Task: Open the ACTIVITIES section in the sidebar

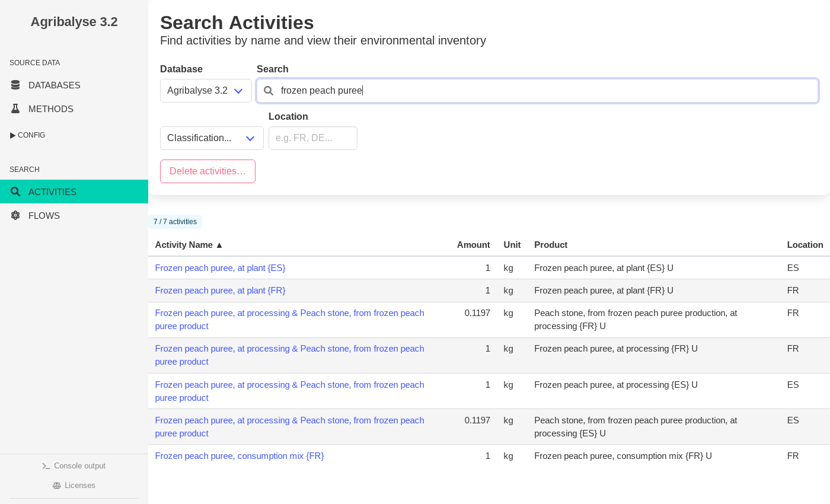Action: tap(74, 192)
